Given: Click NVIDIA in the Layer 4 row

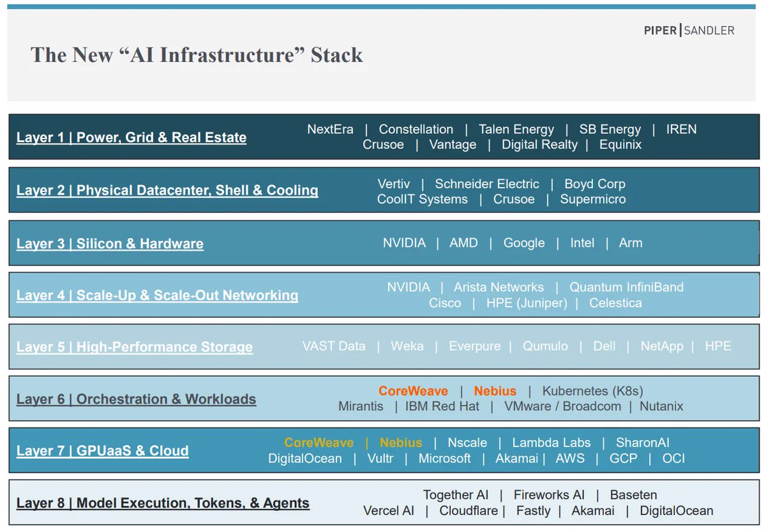Looking at the screenshot, I should (x=409, y=288).
